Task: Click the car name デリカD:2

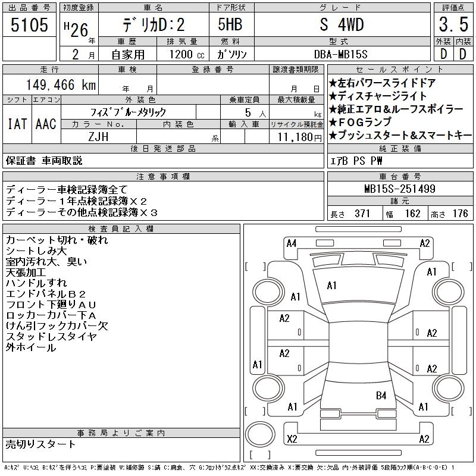Action: (x=154, y=24)
